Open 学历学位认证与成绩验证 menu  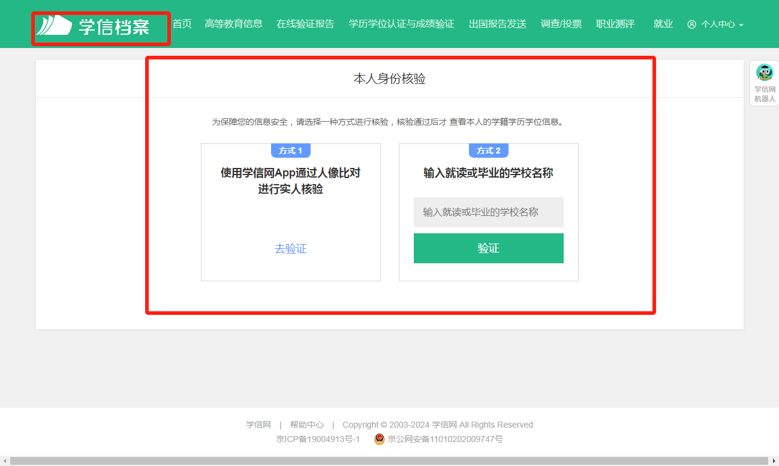[x=401, y=24]
